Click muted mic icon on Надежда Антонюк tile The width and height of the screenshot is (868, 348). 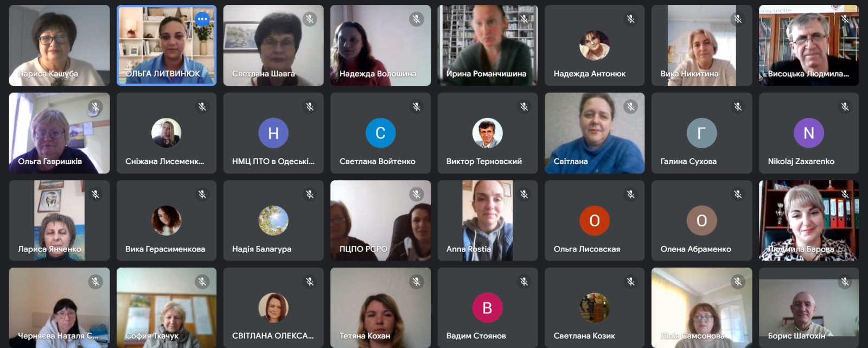click(631, 19)
